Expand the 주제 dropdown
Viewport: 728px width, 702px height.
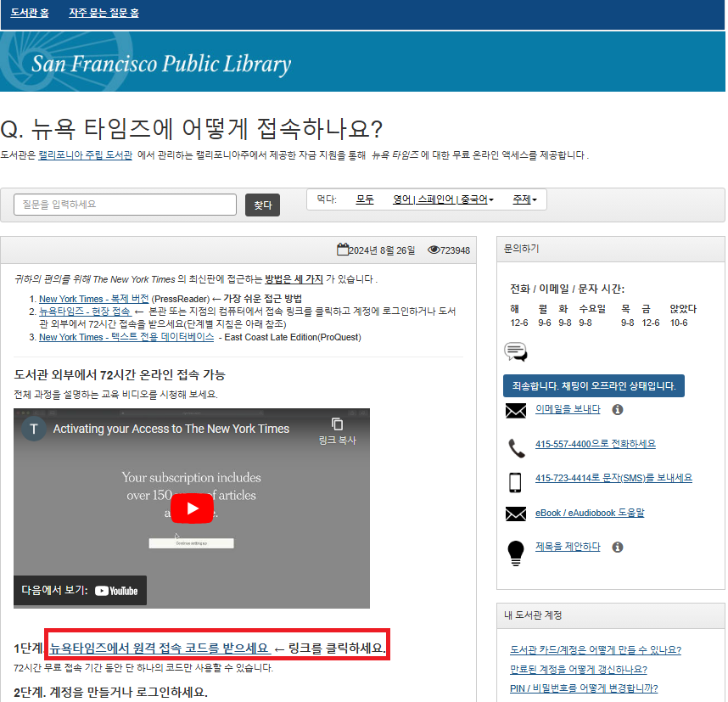coord(524,199)
